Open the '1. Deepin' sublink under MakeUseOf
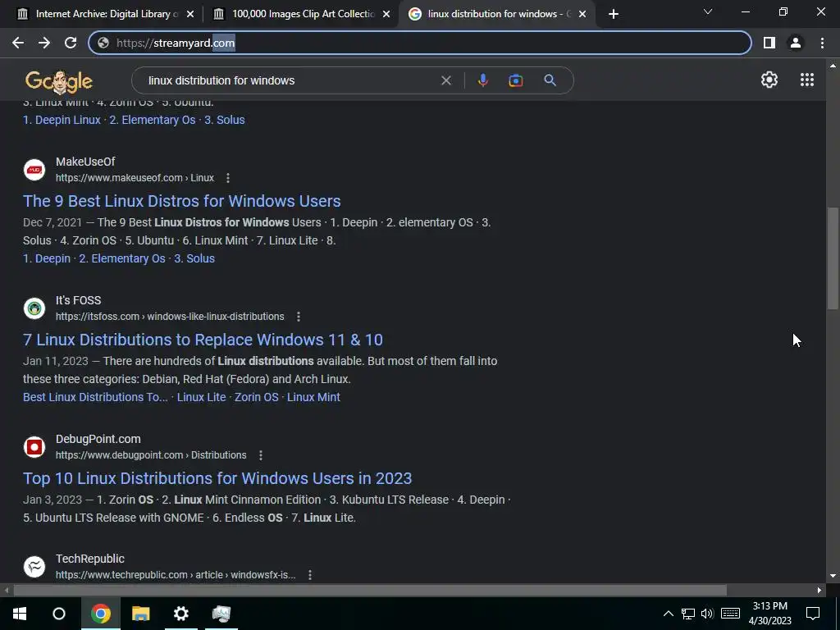This screenshot has height=630, width=840. point(47,258)
